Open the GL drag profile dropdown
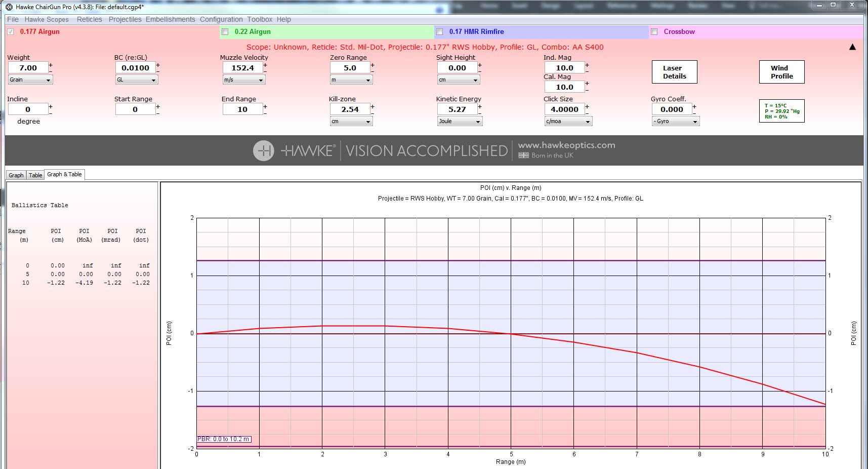 click(137, 80)
